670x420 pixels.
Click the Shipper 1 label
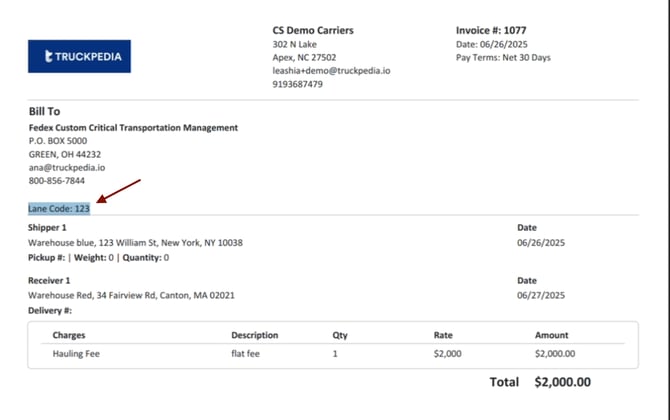point(48,228)
